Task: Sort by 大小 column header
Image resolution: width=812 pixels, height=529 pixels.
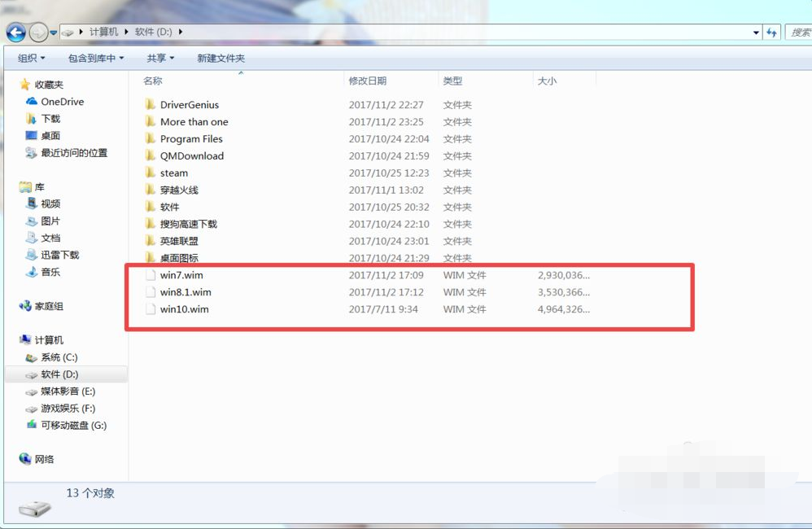Action: coord(547,81)
